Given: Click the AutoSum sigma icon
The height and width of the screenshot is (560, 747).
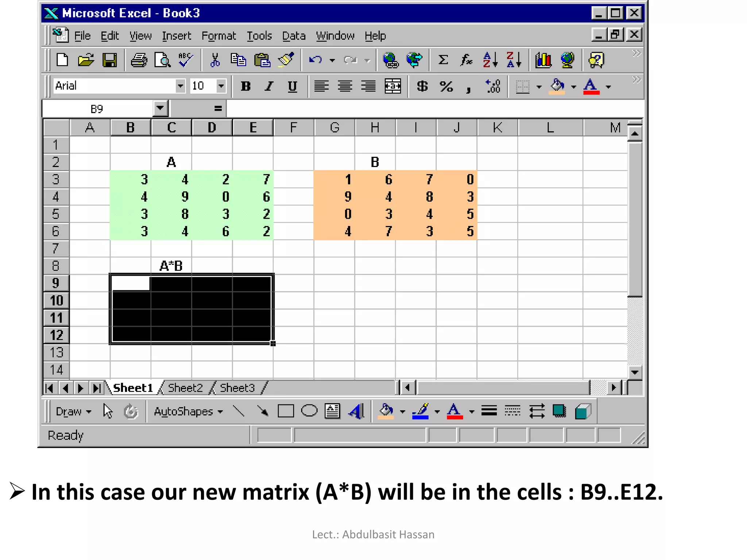Looking at the screenshot, I should coord(443,60).
